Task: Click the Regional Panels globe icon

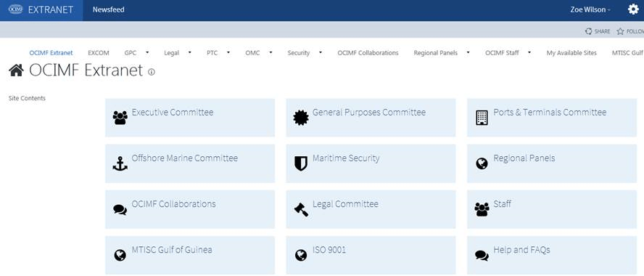Action: (x=482, y=163)
